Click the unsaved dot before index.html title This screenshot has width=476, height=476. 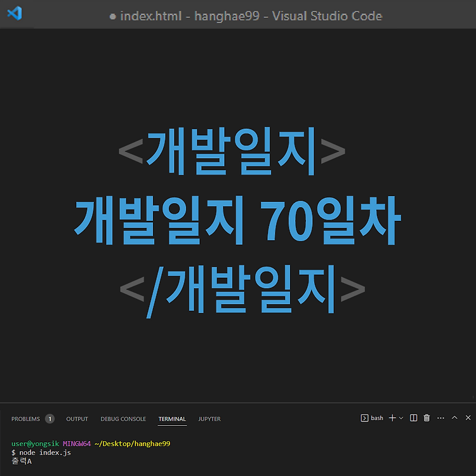tap(112, 17)
